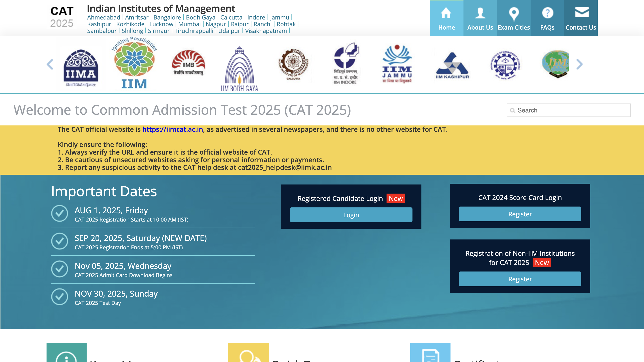This screenshot has height=362, width=644.
Task: Click Register for Non-IIM Institutions
Action: [x=520, y=279]
